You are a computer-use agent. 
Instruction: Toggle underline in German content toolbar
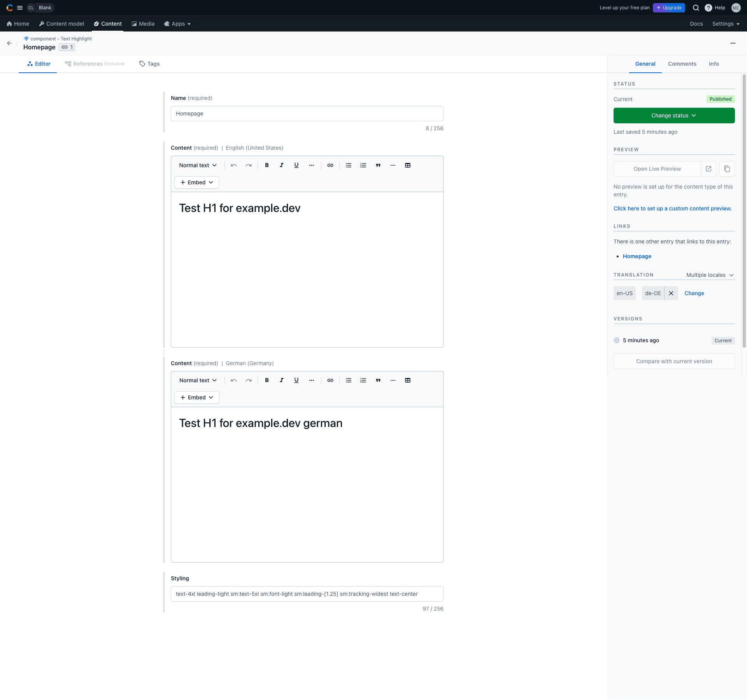pos(296,380)
